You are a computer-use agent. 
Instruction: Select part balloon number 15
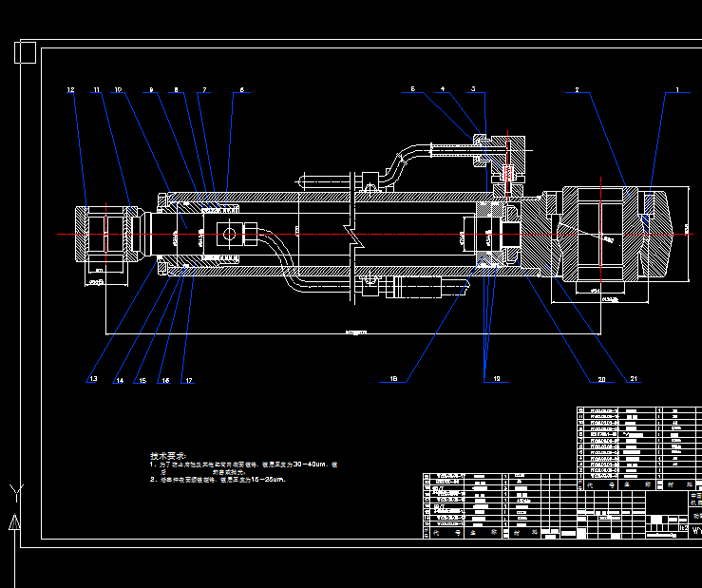[x=142, y=381]
